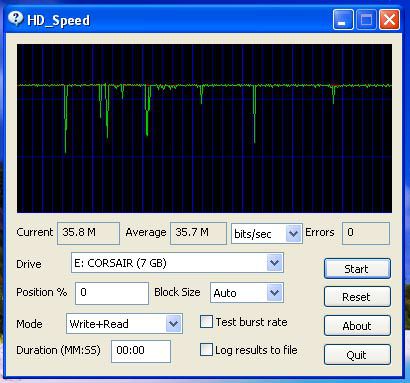This screenshot has width=410, height=383.
Task: Minimize the HD_Speed window
Action: (343, 20)
